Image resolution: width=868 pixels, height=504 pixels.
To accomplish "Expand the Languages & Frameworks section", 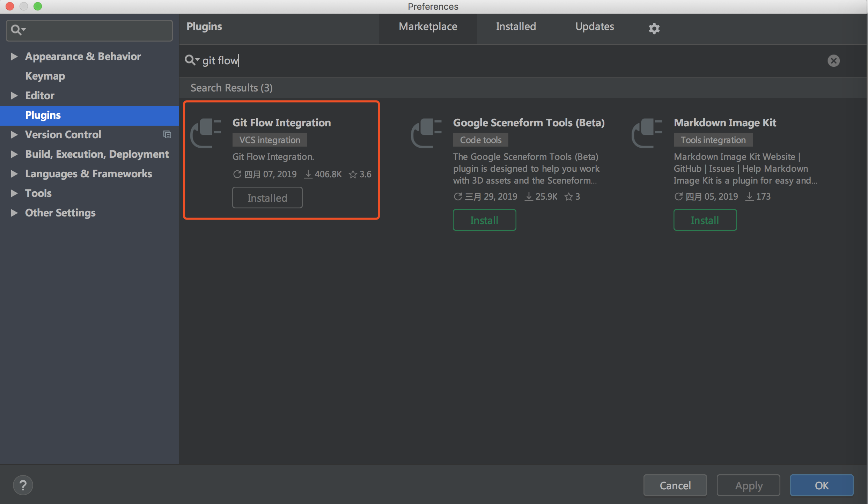I will click(x=14, y=173).
